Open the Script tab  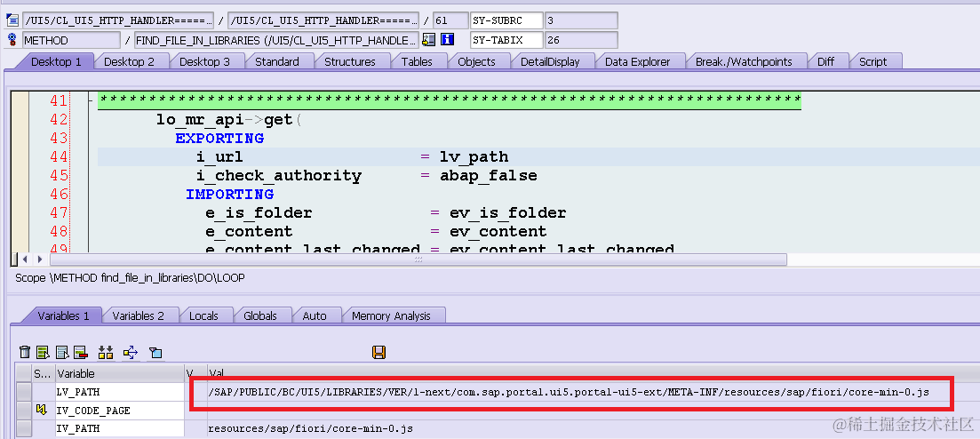[872, 61]
